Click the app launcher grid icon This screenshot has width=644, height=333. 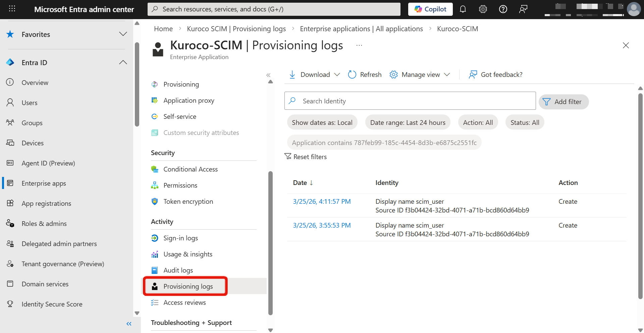[12, 9]
